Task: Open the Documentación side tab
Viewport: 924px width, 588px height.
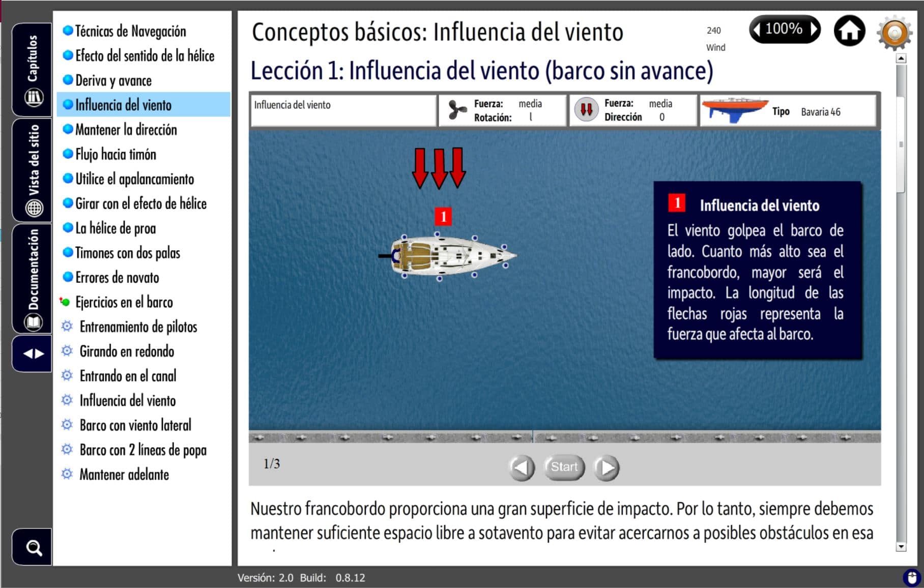Action: click(33, 278)
